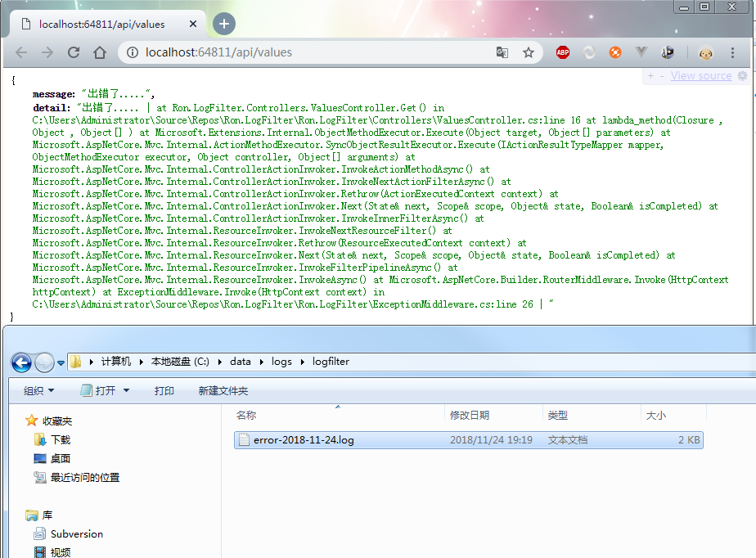Select the error-2018-11-24.log file
Image resolution: width=756 pixels, height=558 pixels.
[x=304, y=440]
